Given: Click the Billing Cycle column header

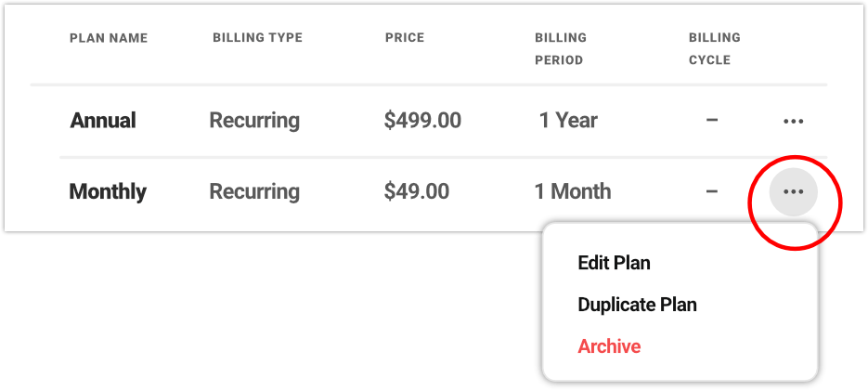Looking at the screenshot, I should (714, 49).
